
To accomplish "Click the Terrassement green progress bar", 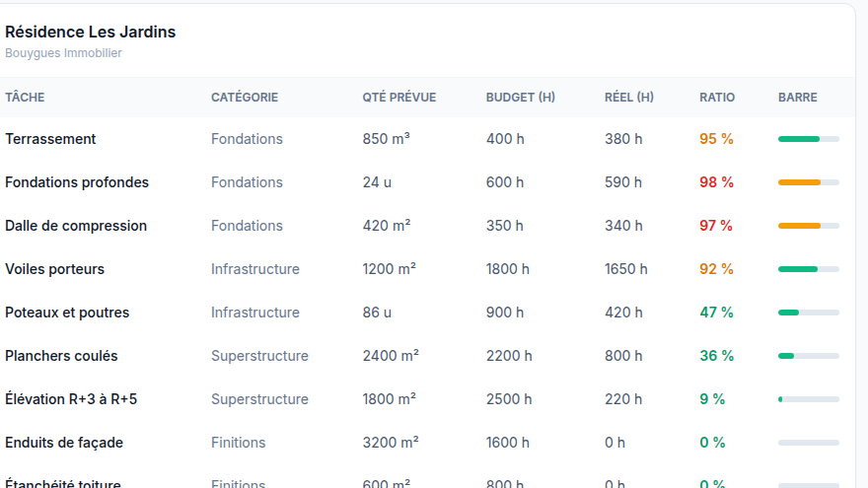I will tap(809, 139).
